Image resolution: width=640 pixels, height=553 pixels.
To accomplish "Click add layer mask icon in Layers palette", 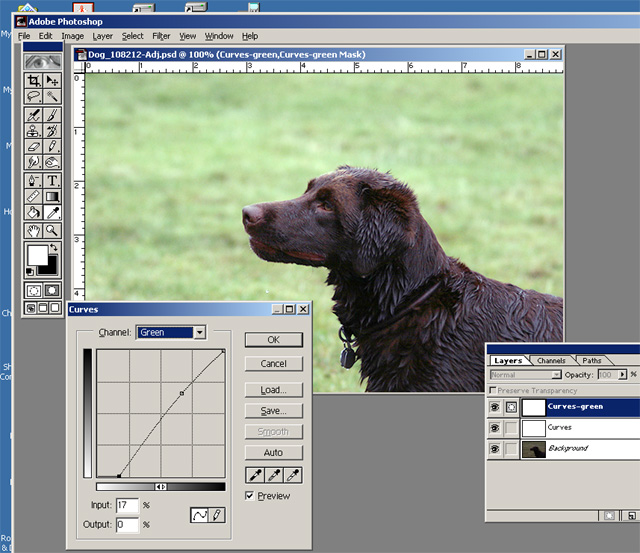I will (x=609, y=516).
